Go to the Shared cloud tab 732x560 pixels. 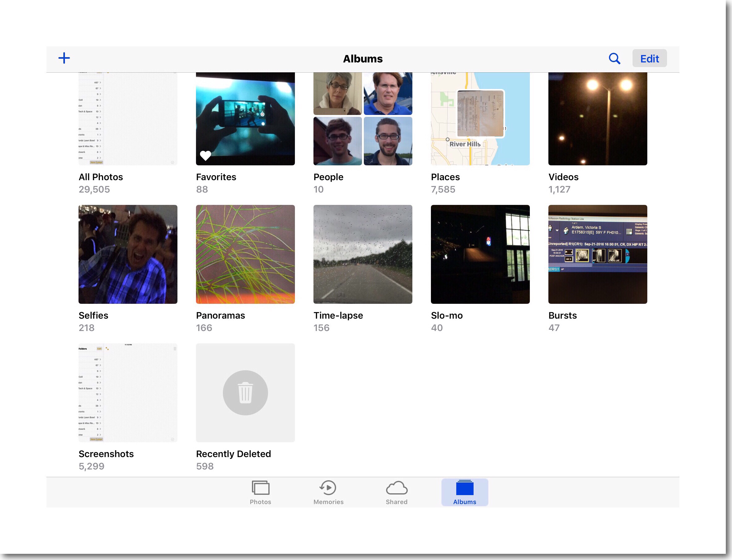pos(396,492)
